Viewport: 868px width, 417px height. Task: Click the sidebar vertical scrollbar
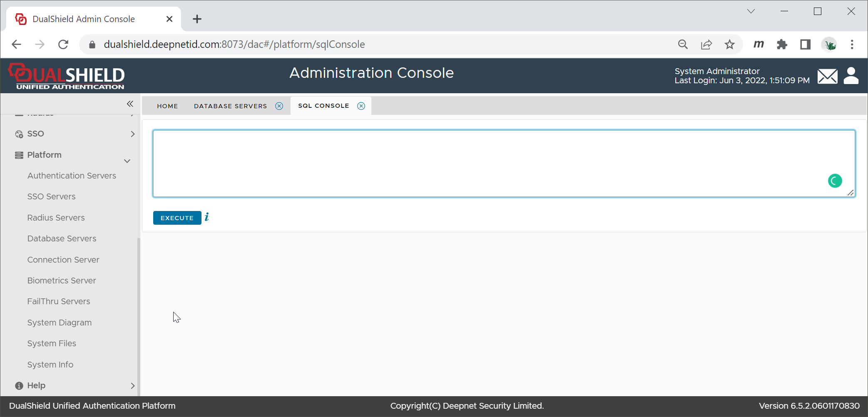click(139, 312)
